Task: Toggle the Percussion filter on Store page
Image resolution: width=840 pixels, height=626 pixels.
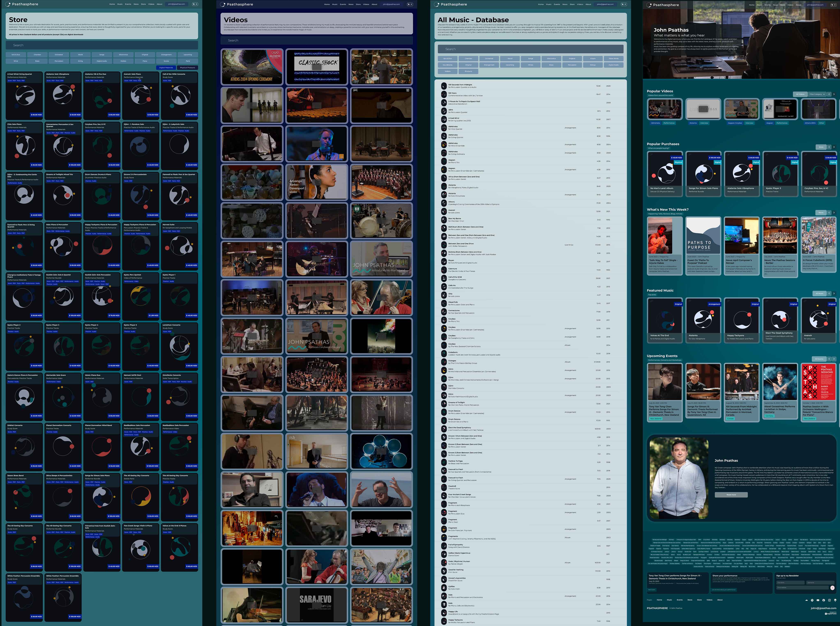Action: pos(59,61)
